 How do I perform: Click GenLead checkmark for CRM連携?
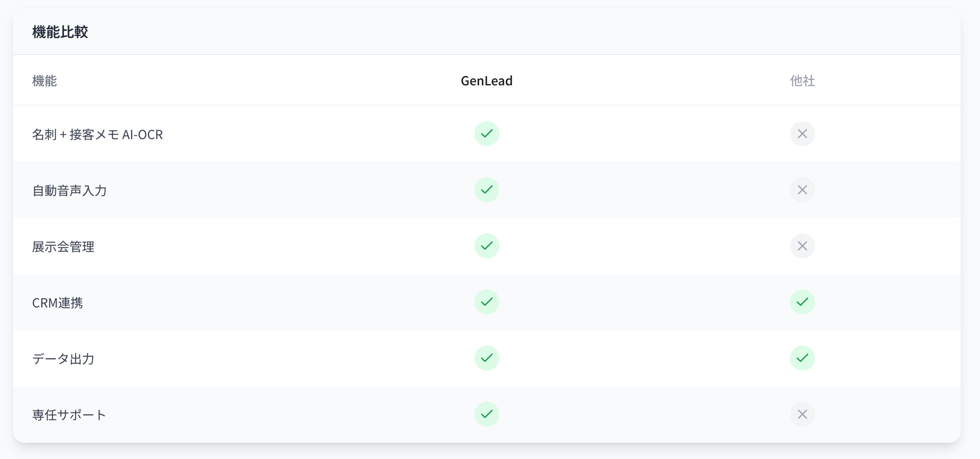click(486, 302)
